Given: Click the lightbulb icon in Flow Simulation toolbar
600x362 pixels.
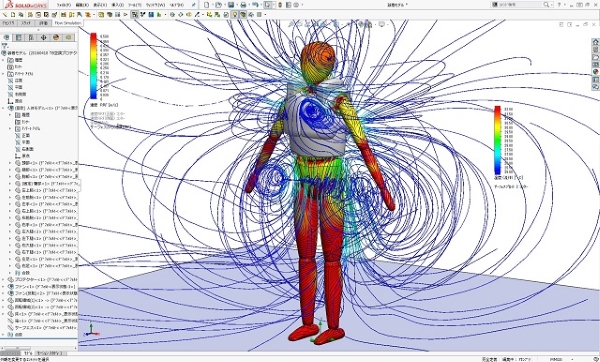Looking at the screenshot, I should [235, 15].
